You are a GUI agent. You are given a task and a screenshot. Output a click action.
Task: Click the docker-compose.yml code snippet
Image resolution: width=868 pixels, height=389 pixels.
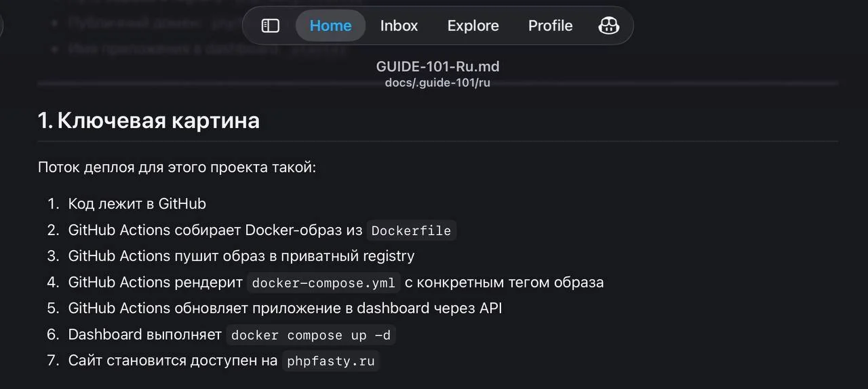coord(323,283)
